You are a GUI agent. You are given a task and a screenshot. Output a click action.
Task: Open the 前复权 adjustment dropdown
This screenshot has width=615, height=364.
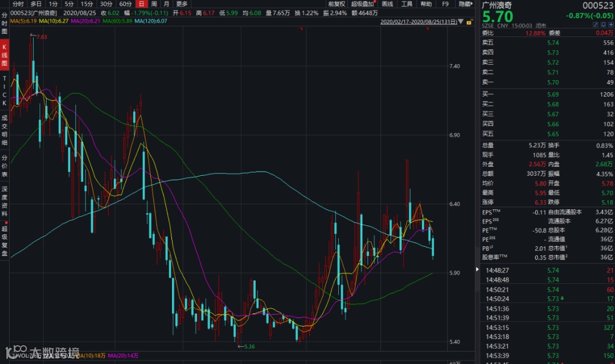[336, 3]
